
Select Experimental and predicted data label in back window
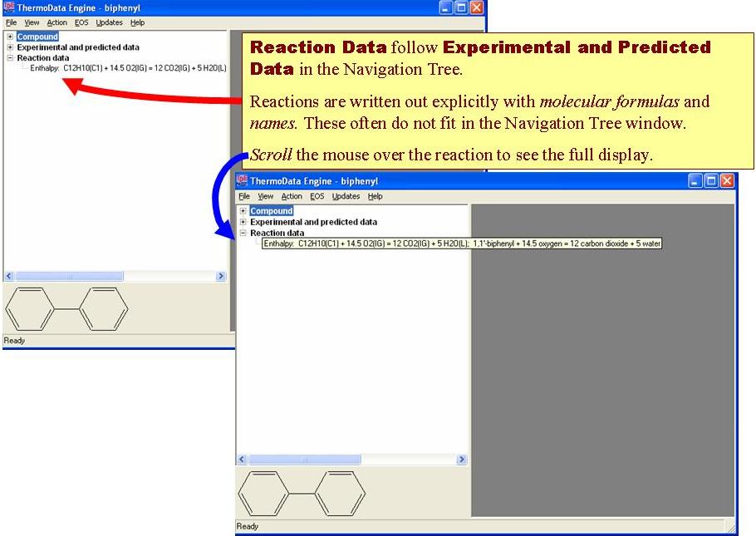(x=78, y=48)
